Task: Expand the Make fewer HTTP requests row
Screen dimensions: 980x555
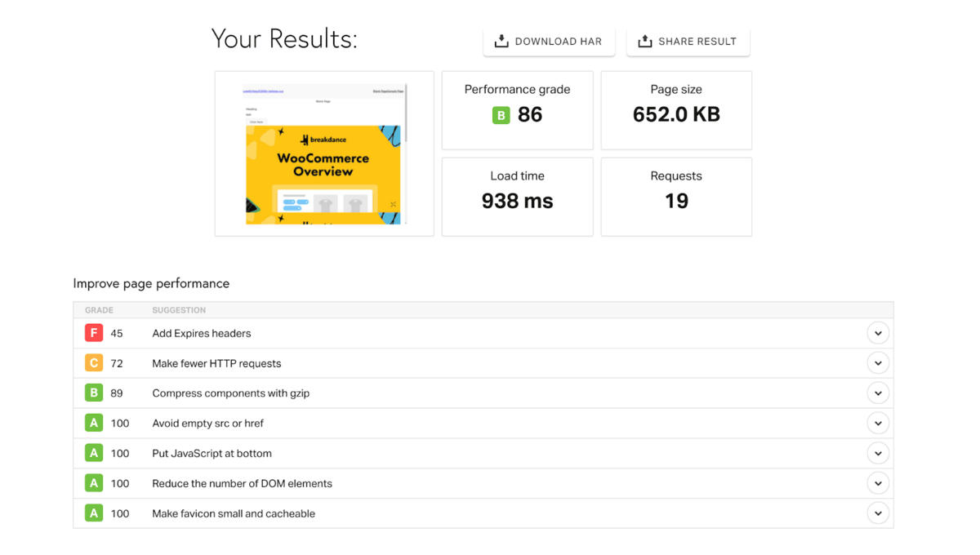Action: 878,363
